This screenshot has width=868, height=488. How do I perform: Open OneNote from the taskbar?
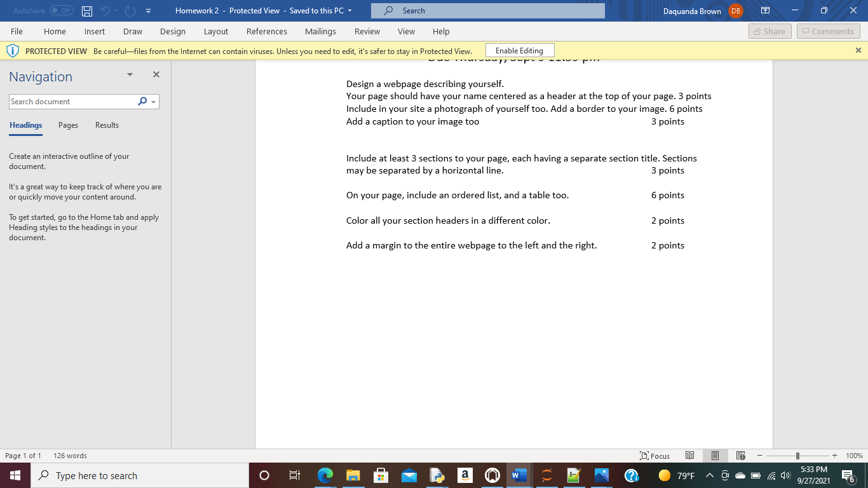coord(492,475)
